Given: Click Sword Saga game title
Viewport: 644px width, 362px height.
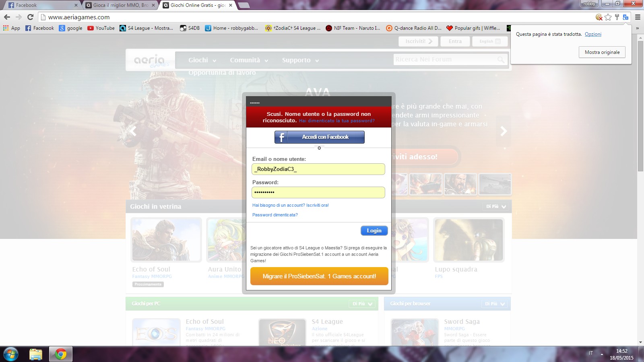Looking at the screenshot, I should 462,322.
